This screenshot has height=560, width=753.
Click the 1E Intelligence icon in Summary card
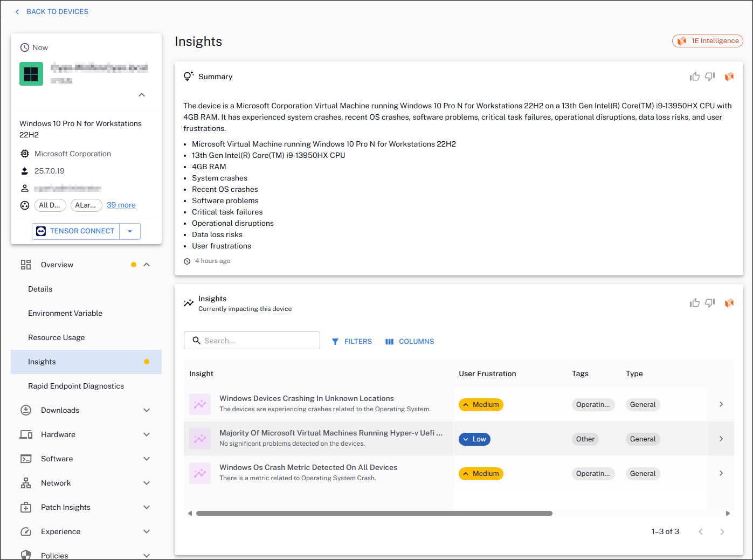[729, 77]
